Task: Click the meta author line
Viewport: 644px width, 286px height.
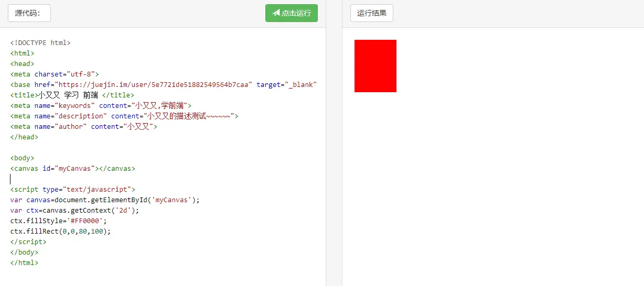Action: 84,127
